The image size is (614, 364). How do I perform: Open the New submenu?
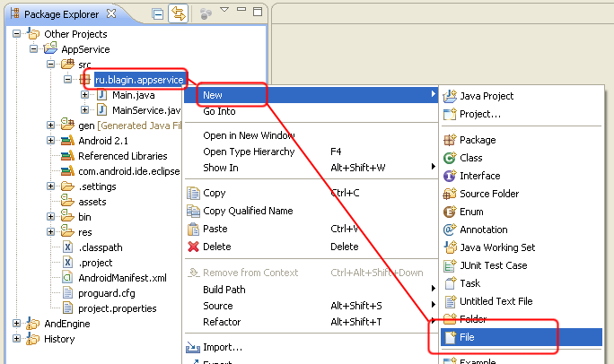click(x=311, y=95)
